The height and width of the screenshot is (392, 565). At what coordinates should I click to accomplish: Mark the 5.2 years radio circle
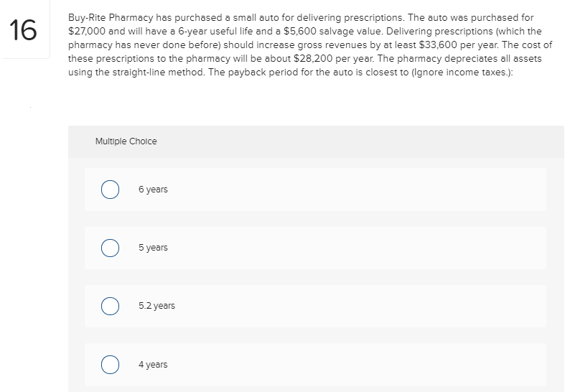coord(110,307)
